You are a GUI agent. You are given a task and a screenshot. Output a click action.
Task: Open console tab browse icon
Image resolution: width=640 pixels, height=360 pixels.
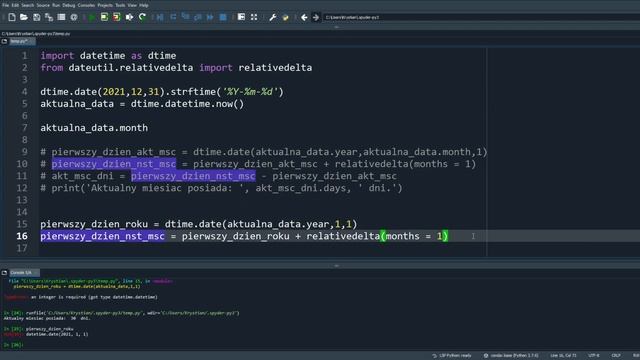tap(4, 272)
